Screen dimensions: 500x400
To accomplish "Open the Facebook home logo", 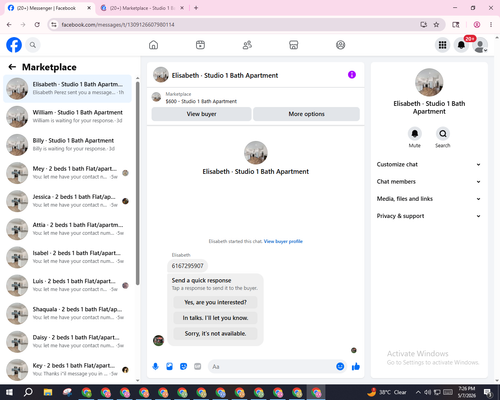I will coord(14,45).
